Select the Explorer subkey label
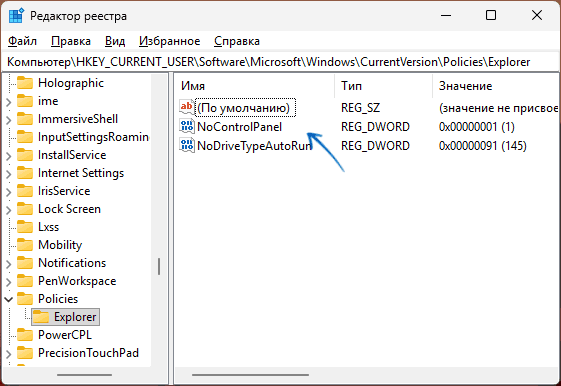This screenshot has width=561, height=386. point(75,317)
